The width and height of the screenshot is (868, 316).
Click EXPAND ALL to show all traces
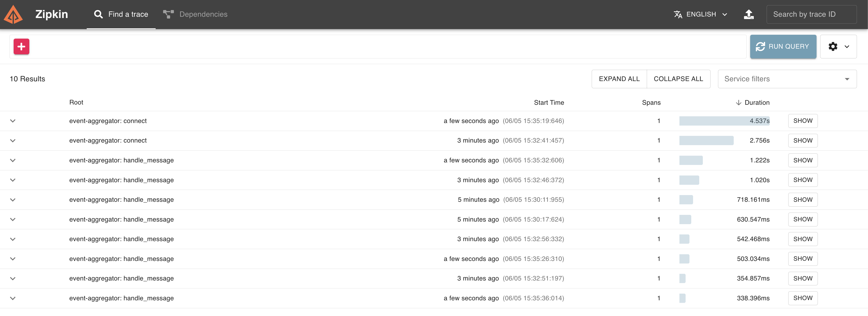pyautogui.click(x=619, y=78)
